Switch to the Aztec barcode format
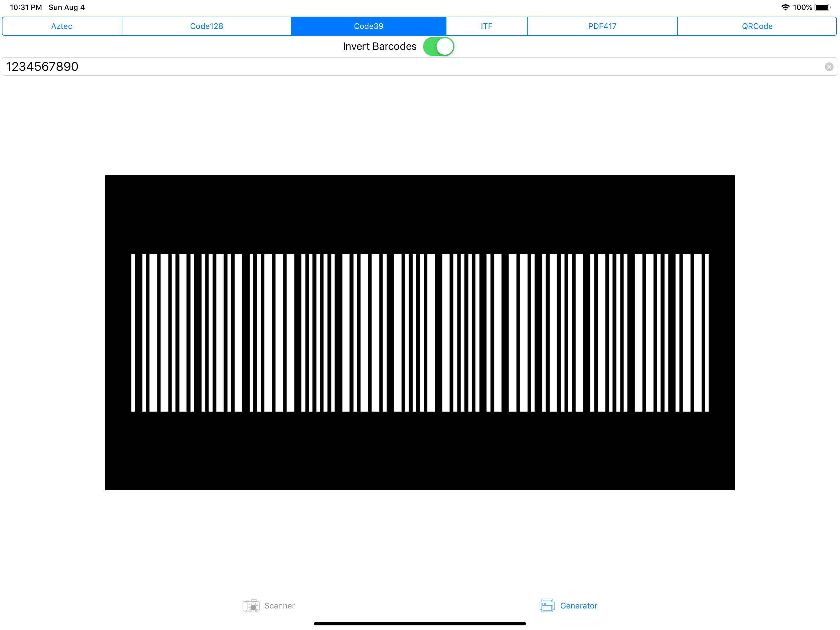This screenshot has width=840, height=630. [61, 26]
